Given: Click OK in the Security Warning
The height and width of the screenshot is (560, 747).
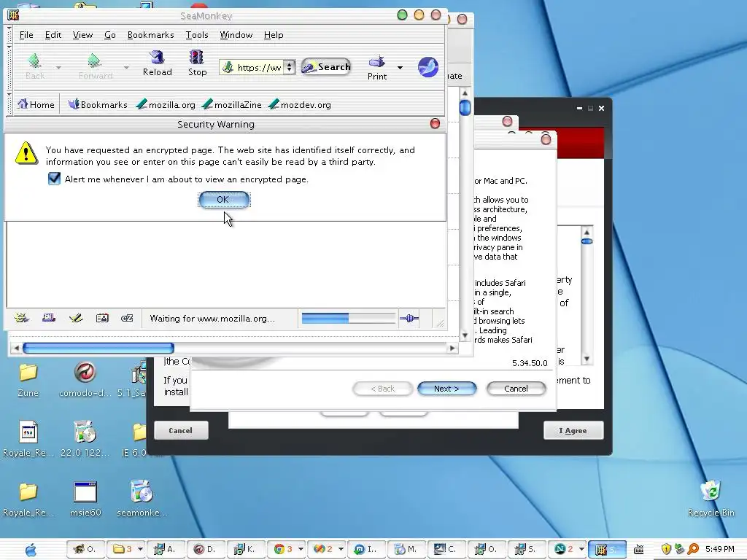Looking at the screenshot, I should [x=224, y=200].
